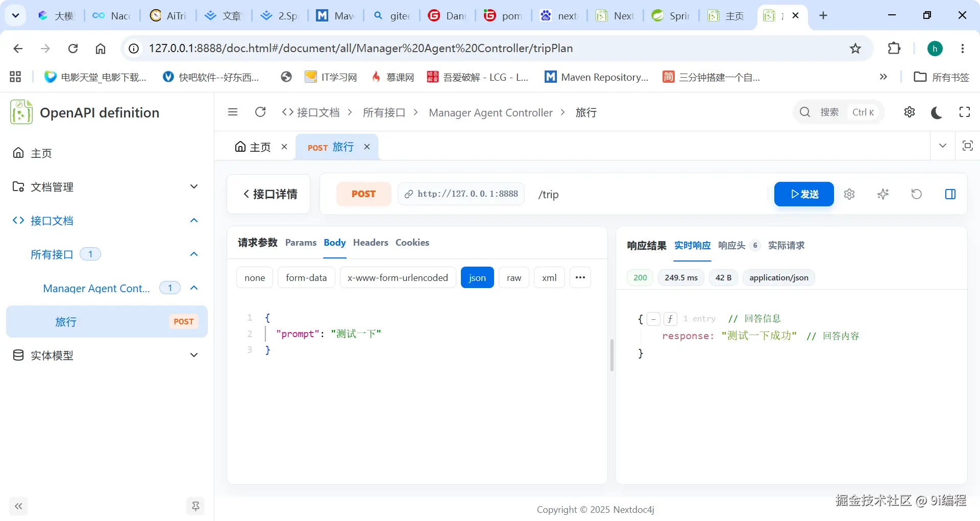Expand the 文档管理 sidebar section
Screen dimensions: 980x521
pyautogui.click(x=194, y=186)
